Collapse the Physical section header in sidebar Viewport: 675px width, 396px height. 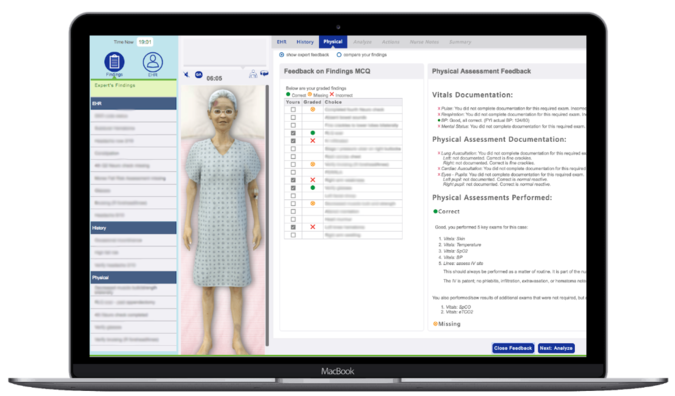click(x=133, y=278)
